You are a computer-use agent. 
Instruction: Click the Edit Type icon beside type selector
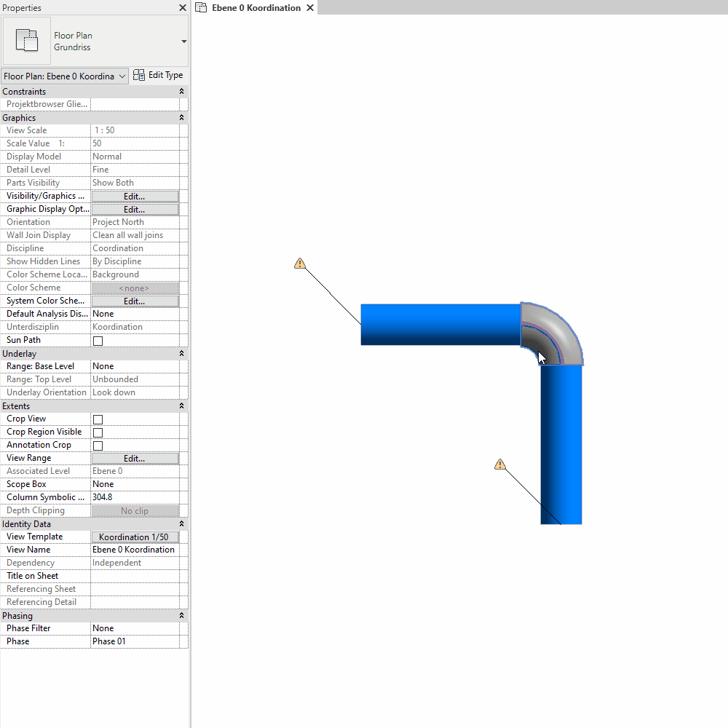click(138, 75)
